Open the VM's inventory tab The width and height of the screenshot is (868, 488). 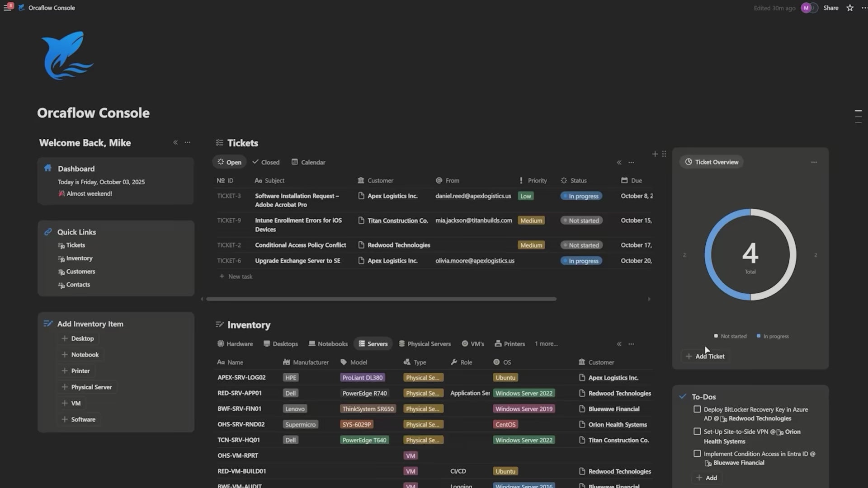tap(473, 344)
